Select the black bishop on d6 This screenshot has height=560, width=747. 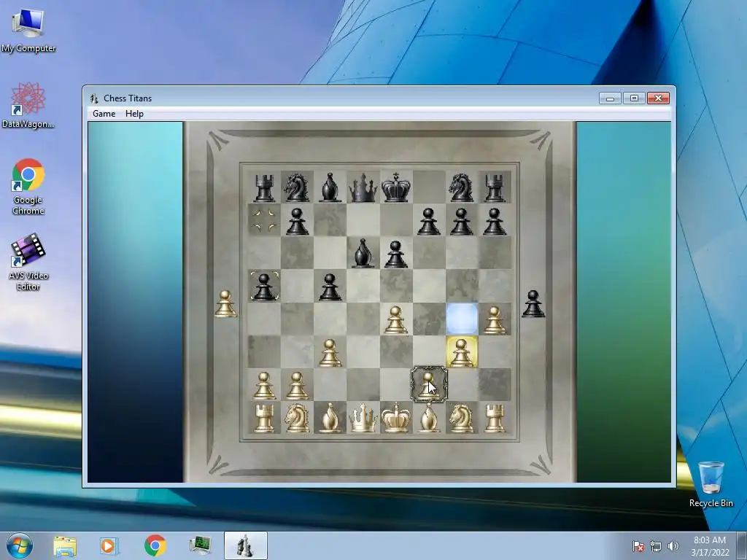363,253
